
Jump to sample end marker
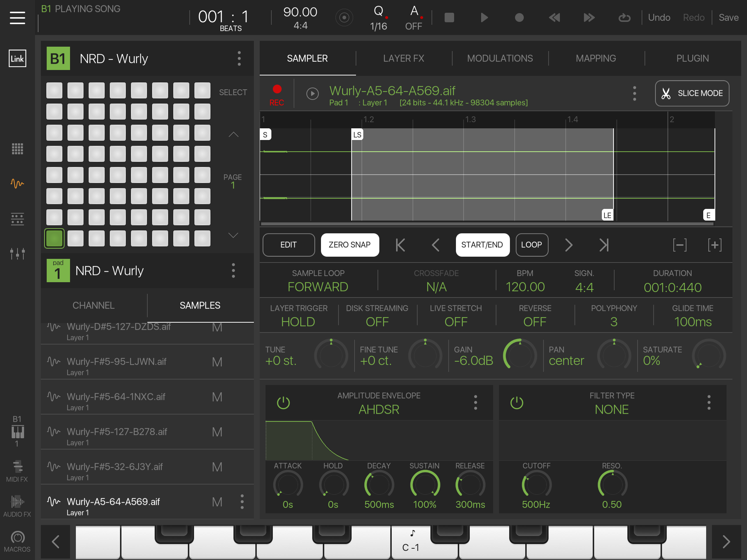pos(604,245)
